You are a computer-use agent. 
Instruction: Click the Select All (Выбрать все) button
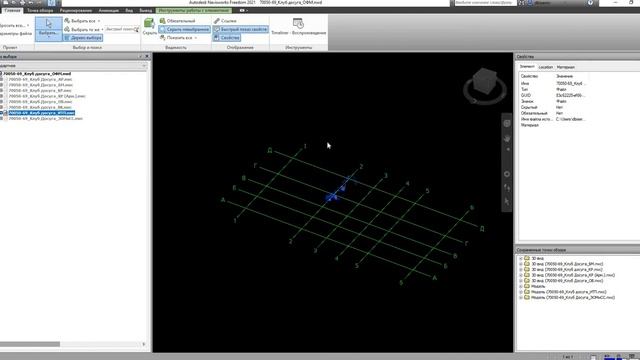[x=81, y=21]
